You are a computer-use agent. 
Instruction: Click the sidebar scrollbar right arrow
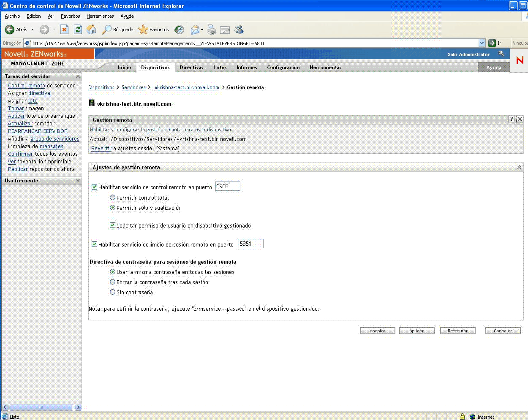pyautogui.click(x=78, y=407)
